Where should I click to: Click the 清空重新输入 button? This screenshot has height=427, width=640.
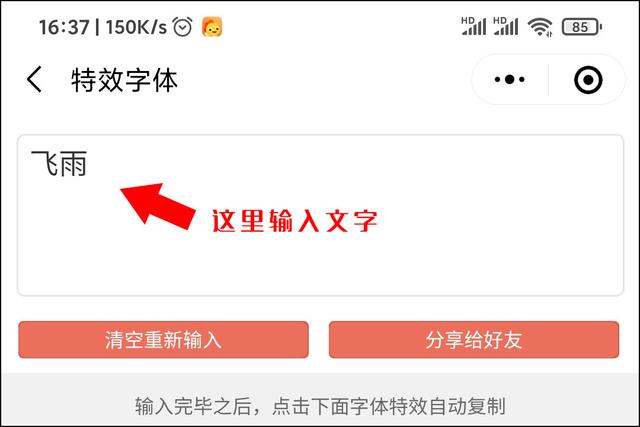click(163, 340)
